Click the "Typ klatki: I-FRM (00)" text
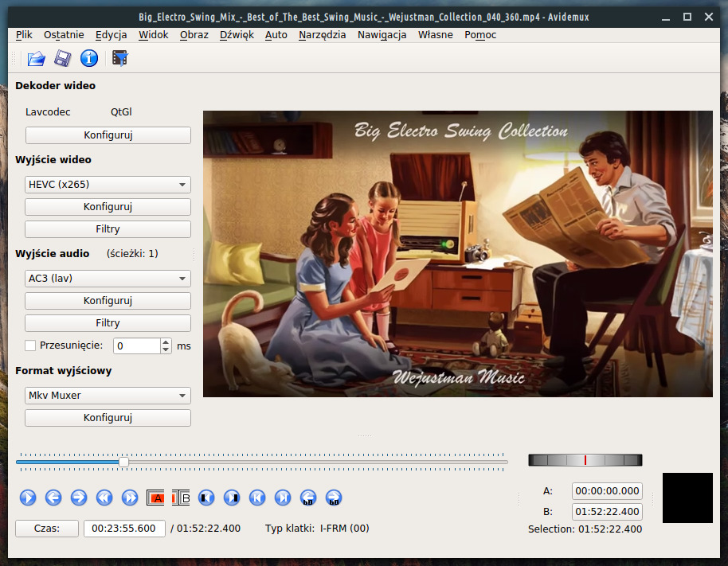This screenshot has width=728, height=566. 317,529
